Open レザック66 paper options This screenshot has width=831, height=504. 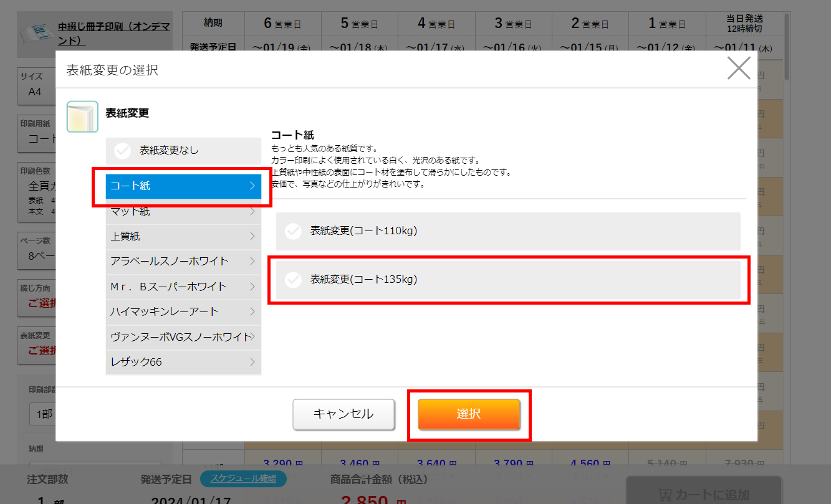(183, 362)
